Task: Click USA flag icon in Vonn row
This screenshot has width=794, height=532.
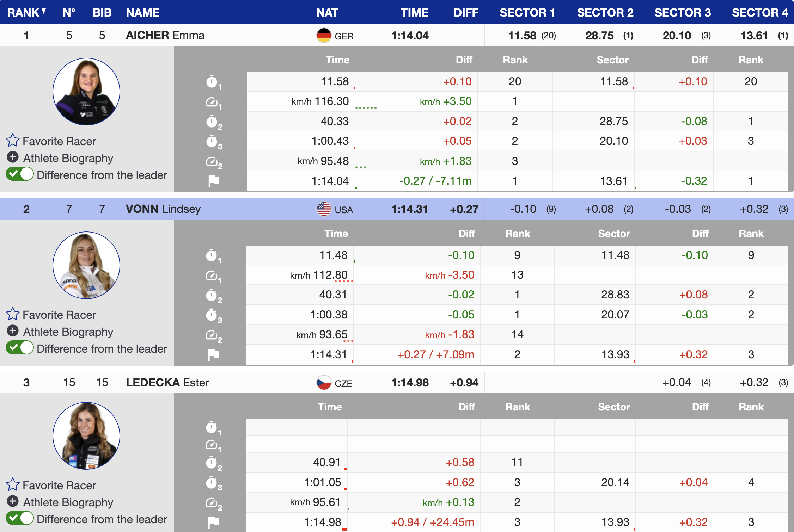Action: point(324,209)
